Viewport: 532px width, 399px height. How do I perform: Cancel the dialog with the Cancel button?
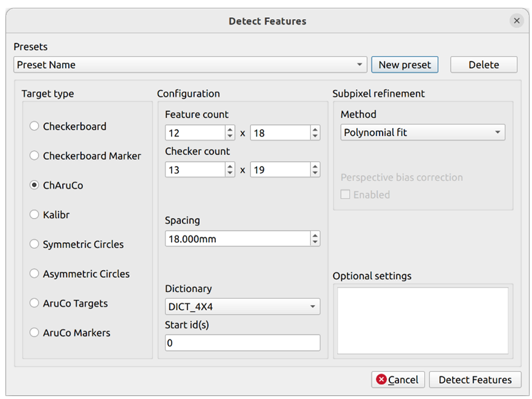pos(397,380)
